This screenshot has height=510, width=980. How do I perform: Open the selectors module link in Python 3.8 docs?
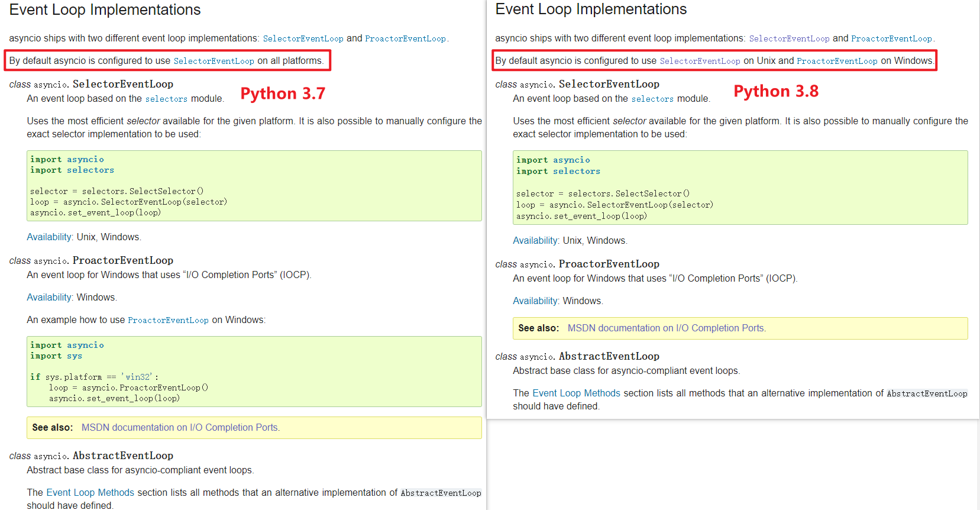coord(652,99)
